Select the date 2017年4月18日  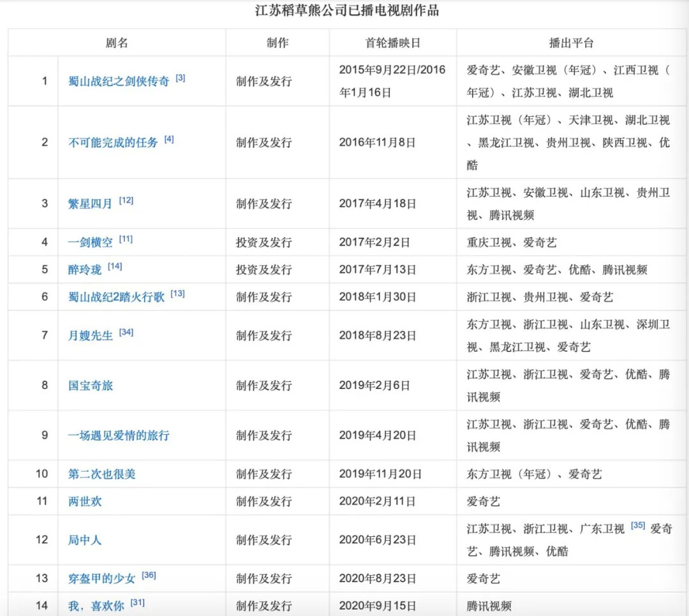[x=378, y=204]
